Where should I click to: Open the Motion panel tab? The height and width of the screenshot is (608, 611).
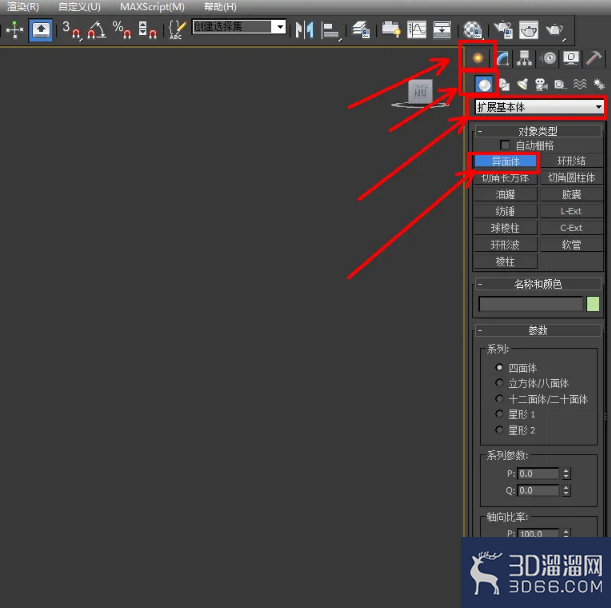point(549,58)
